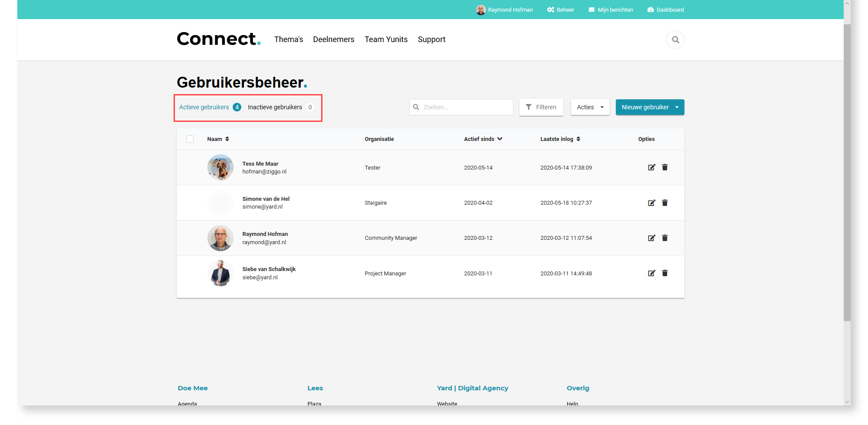Sort the table by Naam
868x425 pixels.
tap(218, 139)
